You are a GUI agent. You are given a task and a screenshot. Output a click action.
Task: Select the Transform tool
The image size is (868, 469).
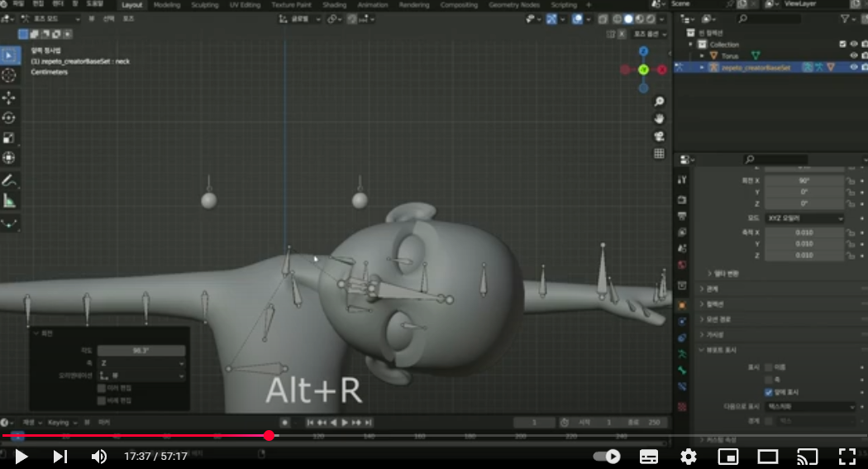(9, 158)
